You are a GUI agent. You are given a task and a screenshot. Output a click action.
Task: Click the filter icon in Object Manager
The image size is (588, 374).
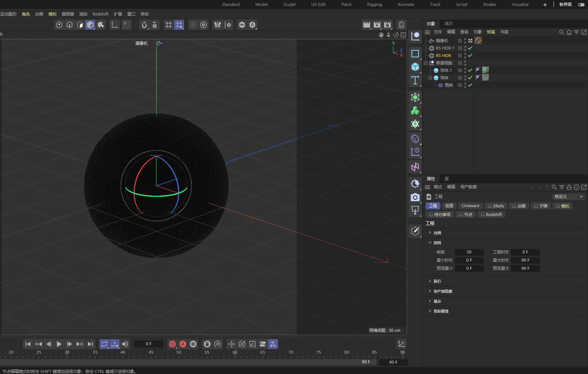(577, 32)
